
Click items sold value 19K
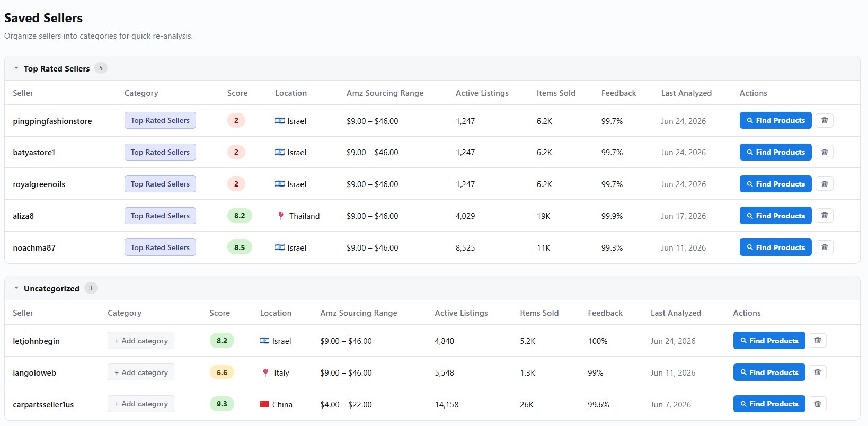(544, 216)
